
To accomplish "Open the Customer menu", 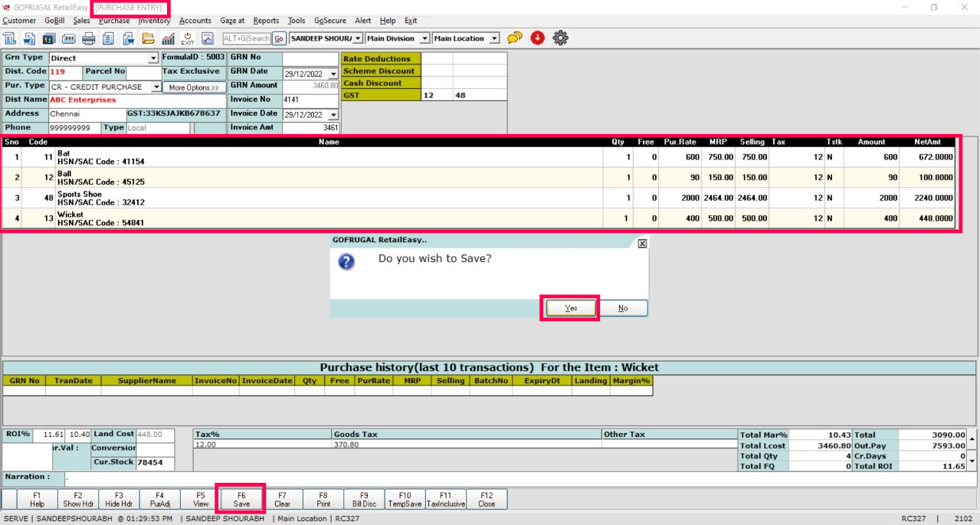I will pos(19,21).
